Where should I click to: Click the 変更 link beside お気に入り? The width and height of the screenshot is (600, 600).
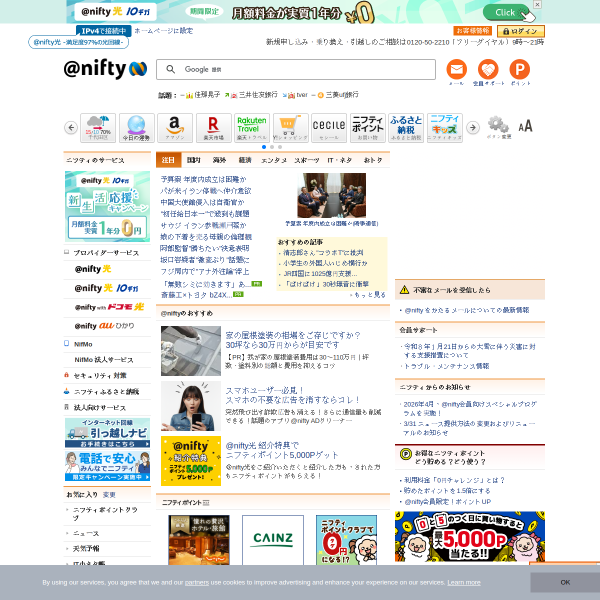[109, 495]
